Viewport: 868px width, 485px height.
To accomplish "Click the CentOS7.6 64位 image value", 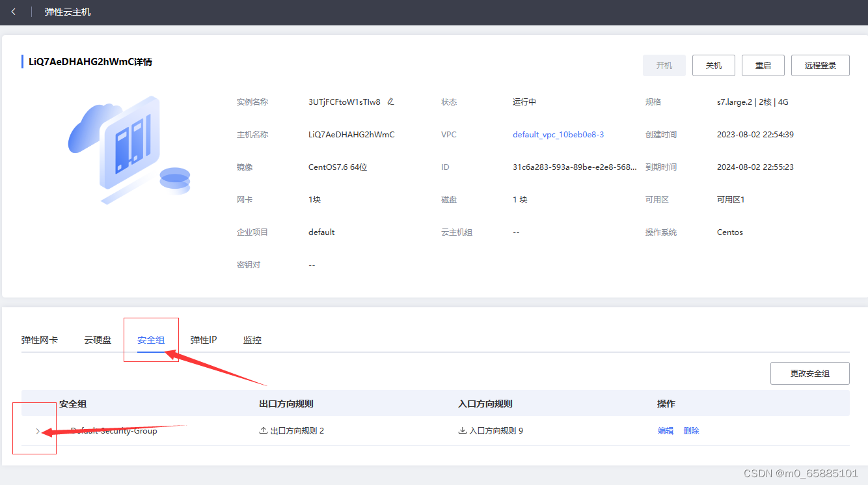I will 338,167.
